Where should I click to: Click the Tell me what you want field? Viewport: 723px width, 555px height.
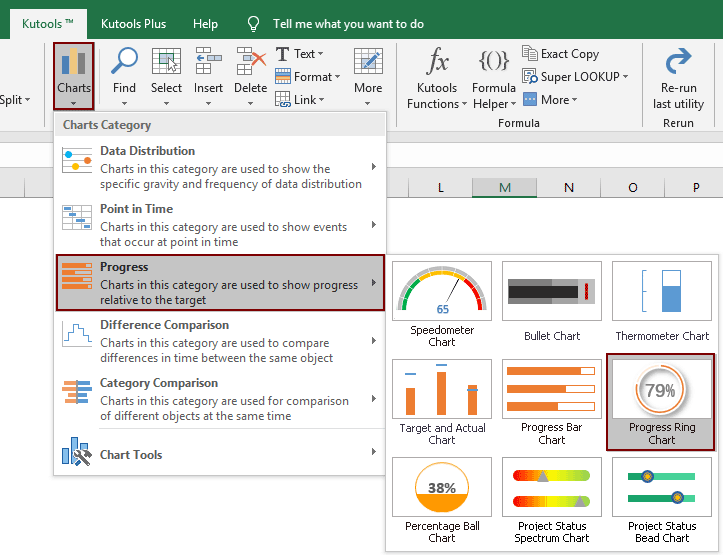pos(348,23)
